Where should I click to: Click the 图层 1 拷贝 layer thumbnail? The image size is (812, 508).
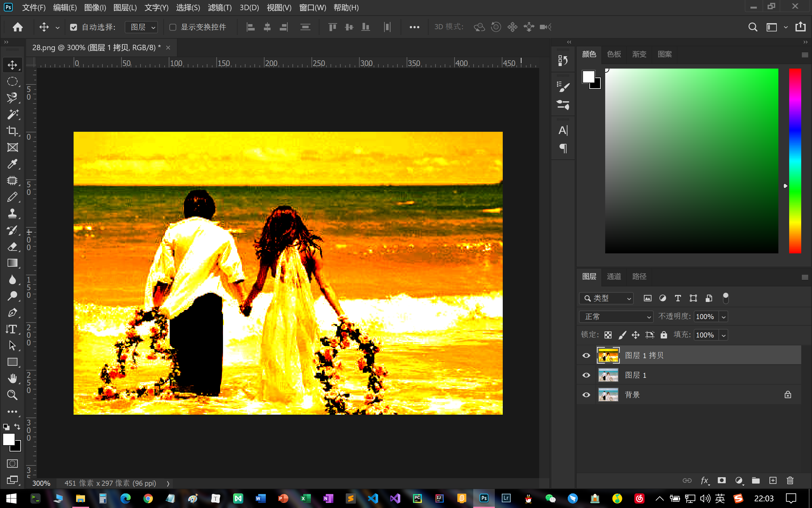coord(608,356)
